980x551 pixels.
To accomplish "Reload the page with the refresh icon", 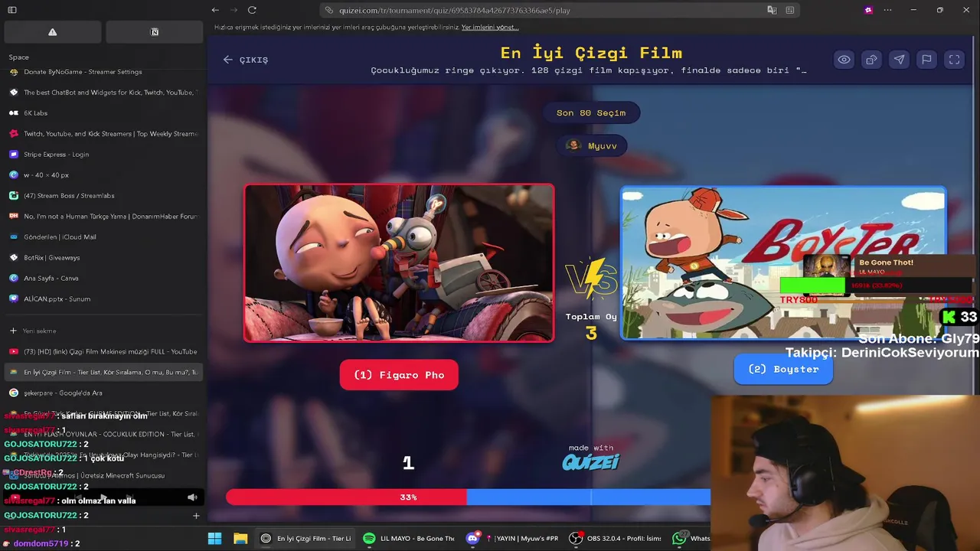I will point(252,10).
